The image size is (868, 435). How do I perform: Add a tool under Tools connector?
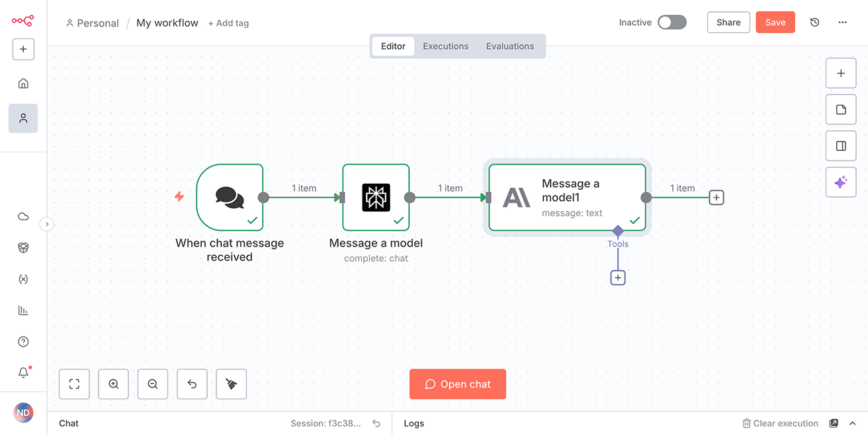click(x=617, y=278)
